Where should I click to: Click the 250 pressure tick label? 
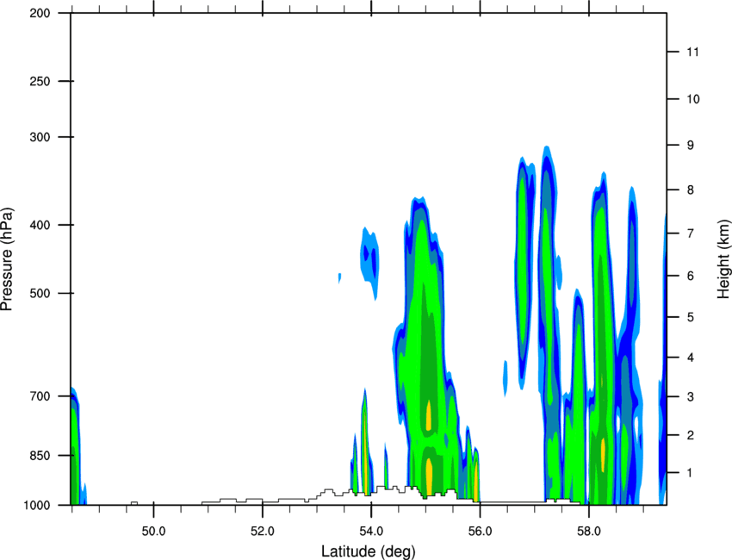tap(40, 81)
